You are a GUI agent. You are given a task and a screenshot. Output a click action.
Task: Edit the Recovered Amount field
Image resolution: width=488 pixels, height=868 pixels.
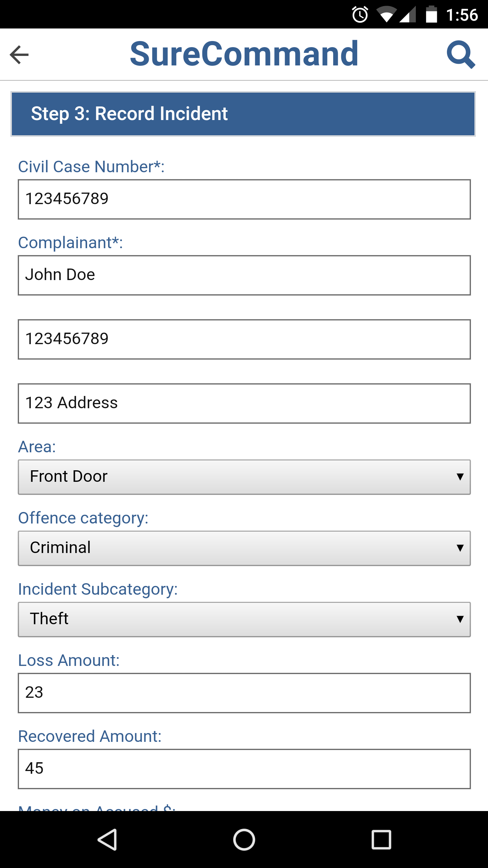(x=244, y=769)
